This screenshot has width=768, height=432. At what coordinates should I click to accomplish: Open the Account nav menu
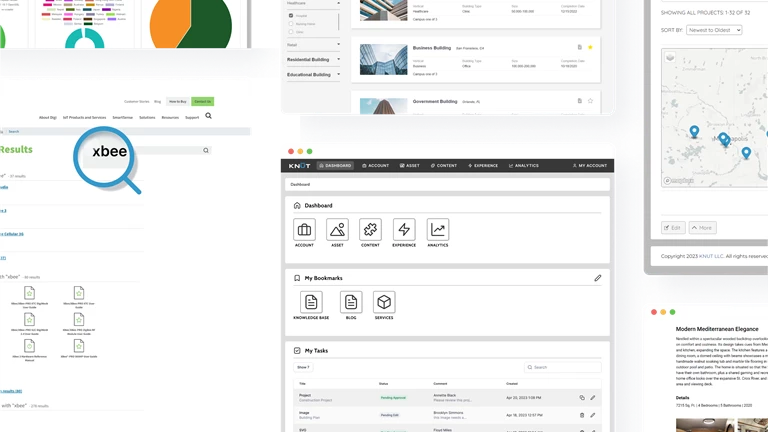(x=375, y=166)
